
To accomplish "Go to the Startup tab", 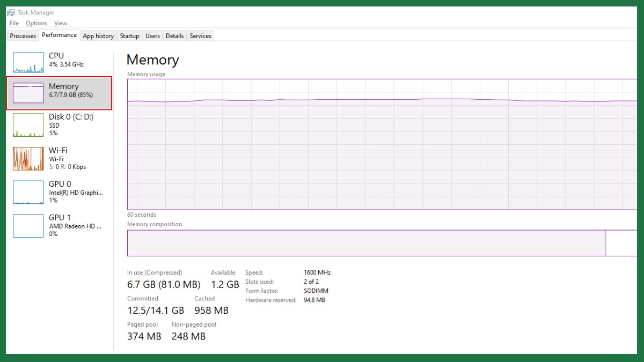I will [129, 36].
